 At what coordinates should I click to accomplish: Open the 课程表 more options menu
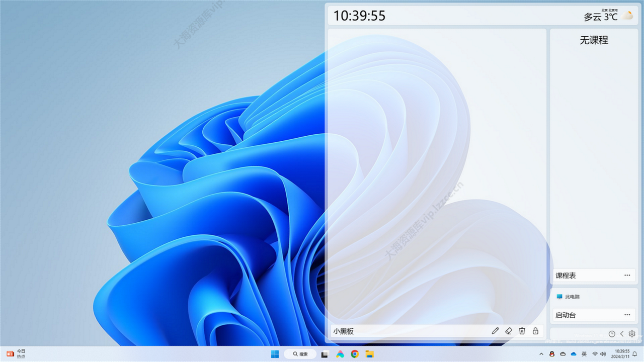point(627,276)
